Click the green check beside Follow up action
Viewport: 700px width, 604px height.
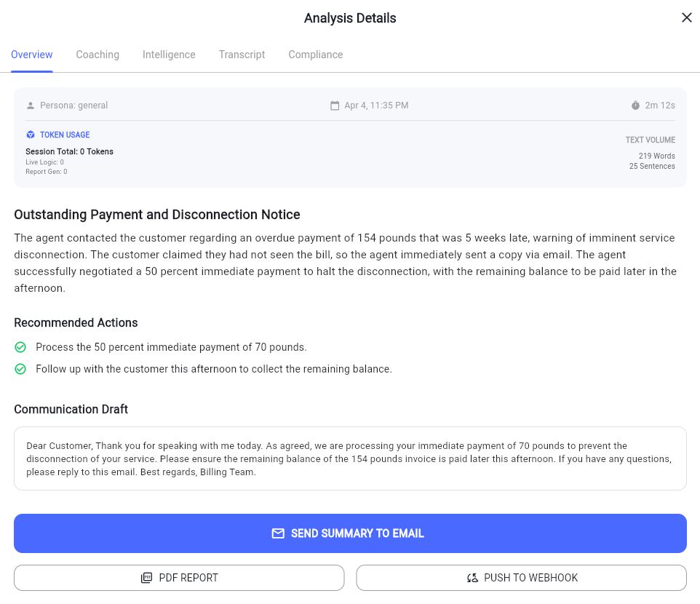(x=20, y=369)
